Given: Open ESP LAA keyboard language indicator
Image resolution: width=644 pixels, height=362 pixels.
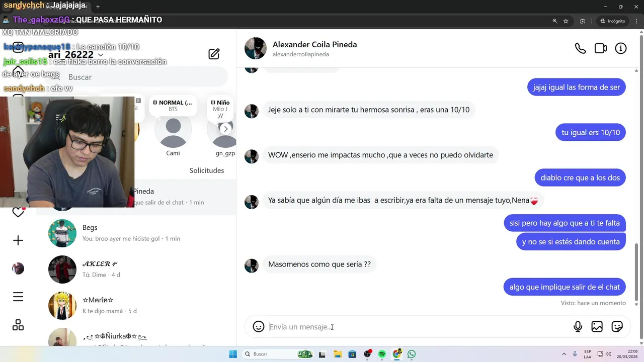Looking at the screenshot, I should click(x=587, y=354).
